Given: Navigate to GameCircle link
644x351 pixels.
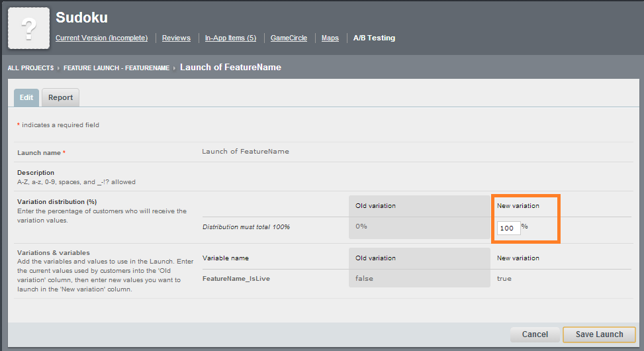Looking at the screenshot, I should point(289,38).
